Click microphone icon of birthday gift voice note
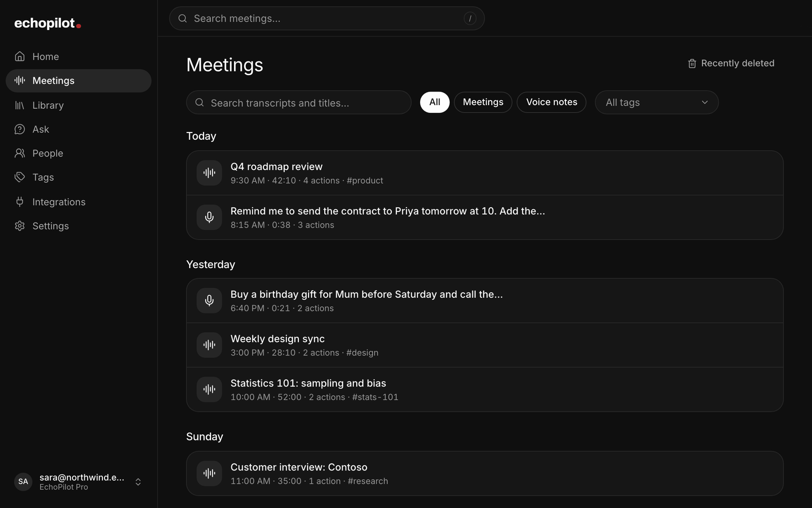This screenshot has height=508, width=812. point(209,301)
